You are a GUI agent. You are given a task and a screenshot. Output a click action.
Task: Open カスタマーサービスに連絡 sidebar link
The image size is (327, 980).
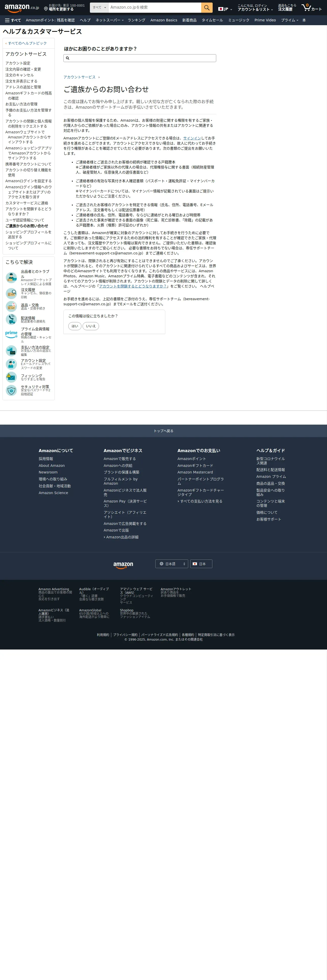[x=27, y=203]
